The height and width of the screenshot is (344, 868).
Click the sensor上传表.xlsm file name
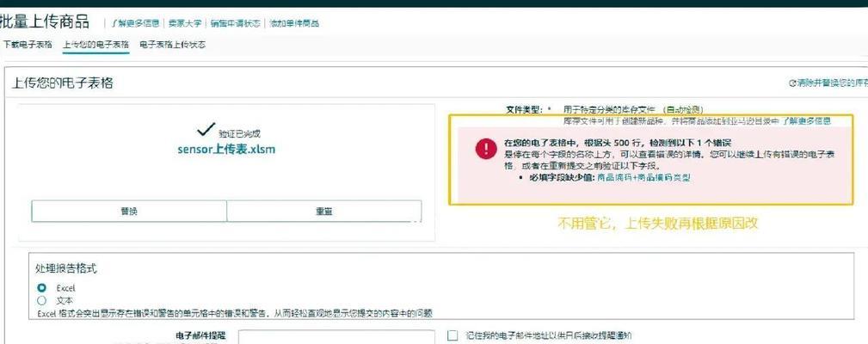tap(226, 150)
